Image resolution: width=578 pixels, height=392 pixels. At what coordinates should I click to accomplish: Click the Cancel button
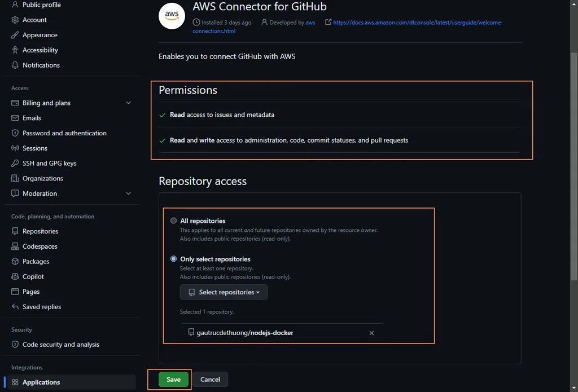tap(210, 380)
